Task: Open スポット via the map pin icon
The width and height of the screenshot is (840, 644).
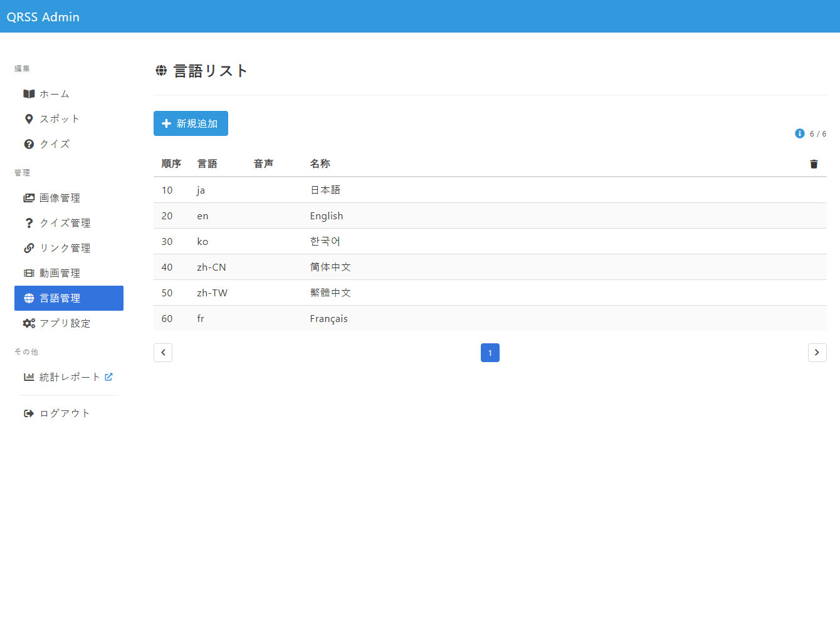Action: [x=29, y=119]
